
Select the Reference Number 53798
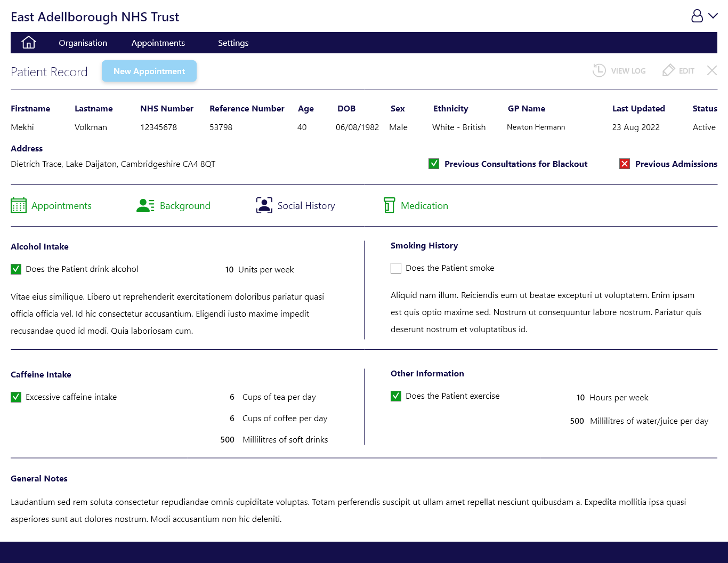tap(221, 127)
